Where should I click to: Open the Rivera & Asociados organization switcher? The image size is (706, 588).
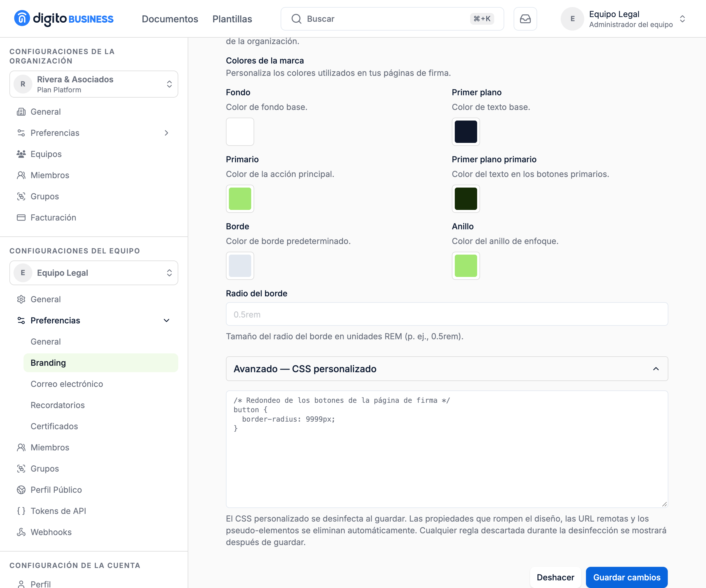click(x=94, y=84)
